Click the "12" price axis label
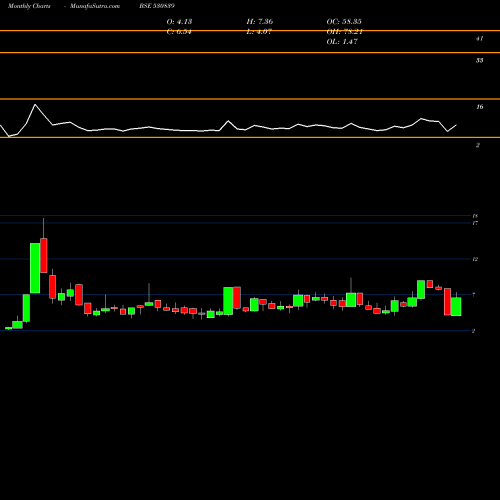The height and width of the screenshot is (500, 500). 475,259
